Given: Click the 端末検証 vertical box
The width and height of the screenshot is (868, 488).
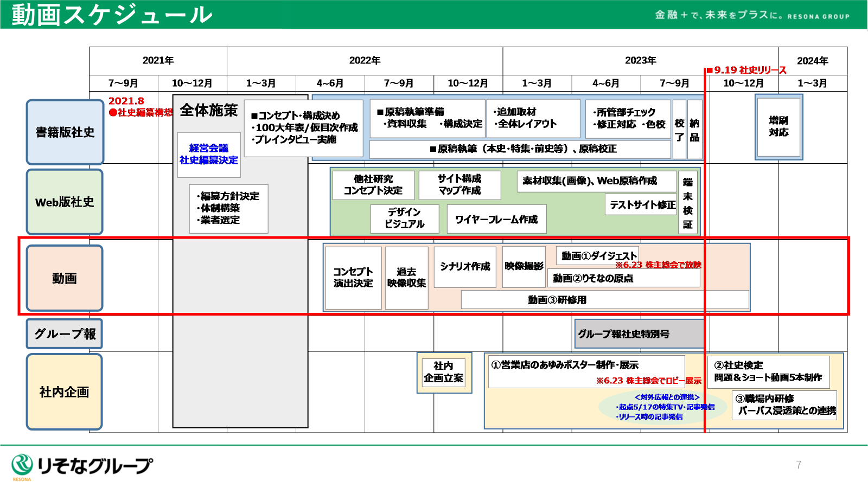Looking at the screenshot, I should click(x=688, y=203).
